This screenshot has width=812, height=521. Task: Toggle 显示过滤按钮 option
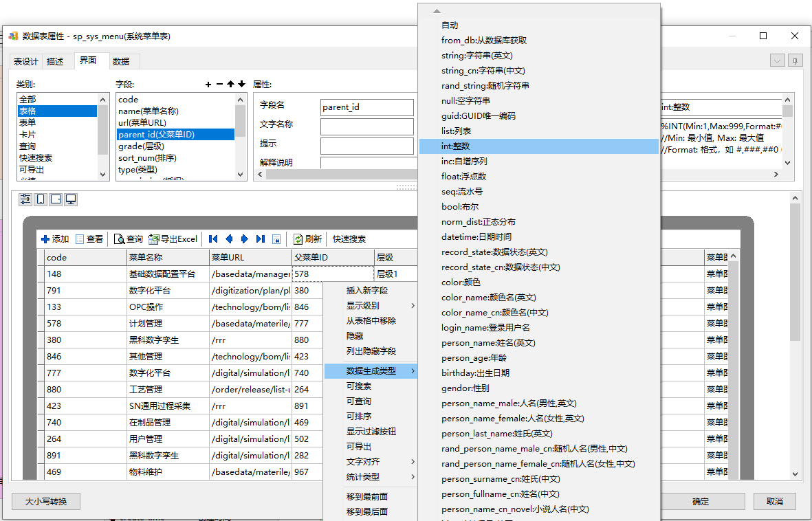[x=371, y=431]
